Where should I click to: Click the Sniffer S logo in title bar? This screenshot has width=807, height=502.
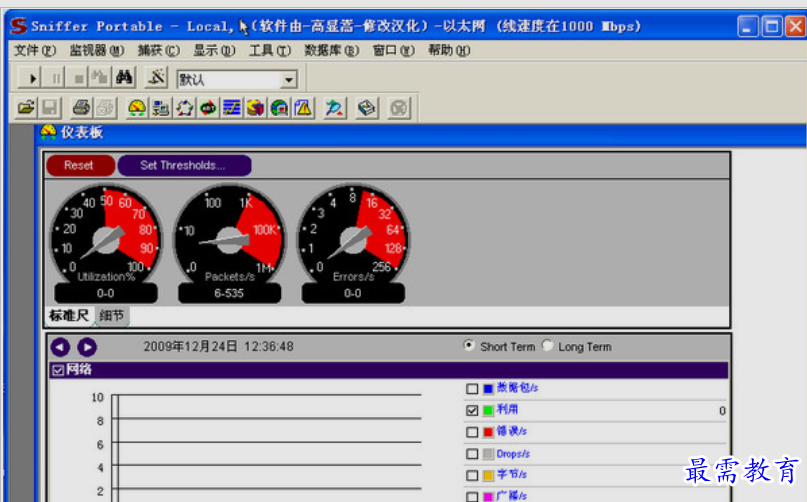point(19,26)
